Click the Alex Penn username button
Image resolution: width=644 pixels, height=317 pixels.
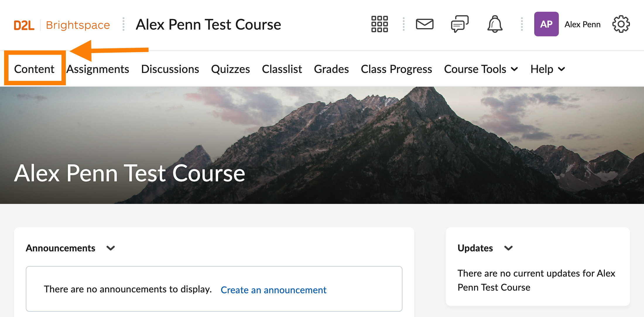pyautogui.click(x=582, y=24)
